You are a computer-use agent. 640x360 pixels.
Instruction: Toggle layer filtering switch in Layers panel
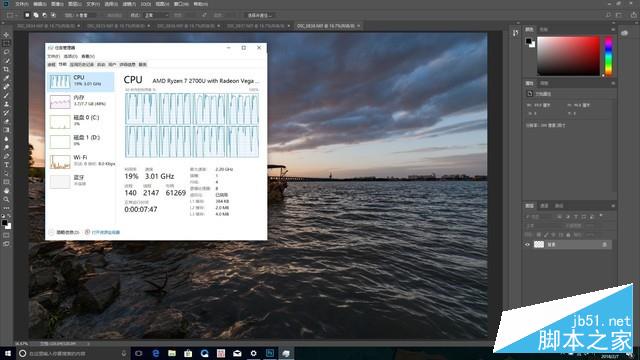(x=601, y=216)
